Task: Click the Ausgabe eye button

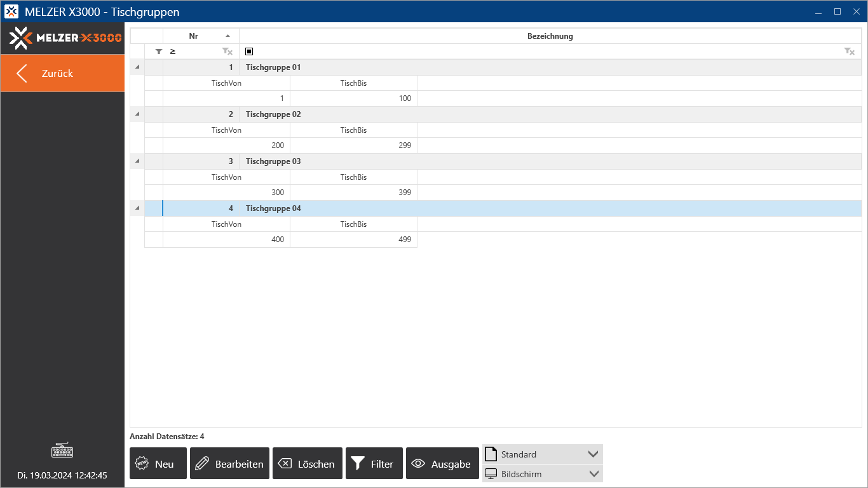Action: (x=442, y=464)
